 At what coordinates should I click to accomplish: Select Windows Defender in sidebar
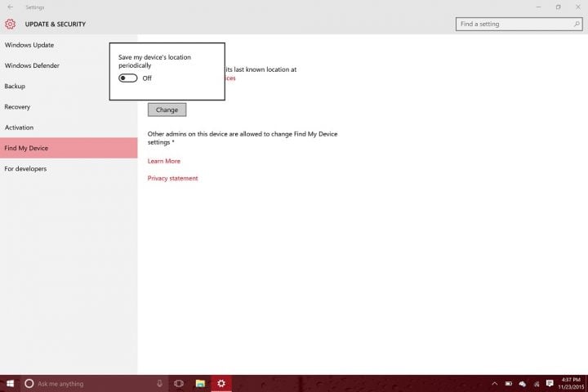pos(69,65)
